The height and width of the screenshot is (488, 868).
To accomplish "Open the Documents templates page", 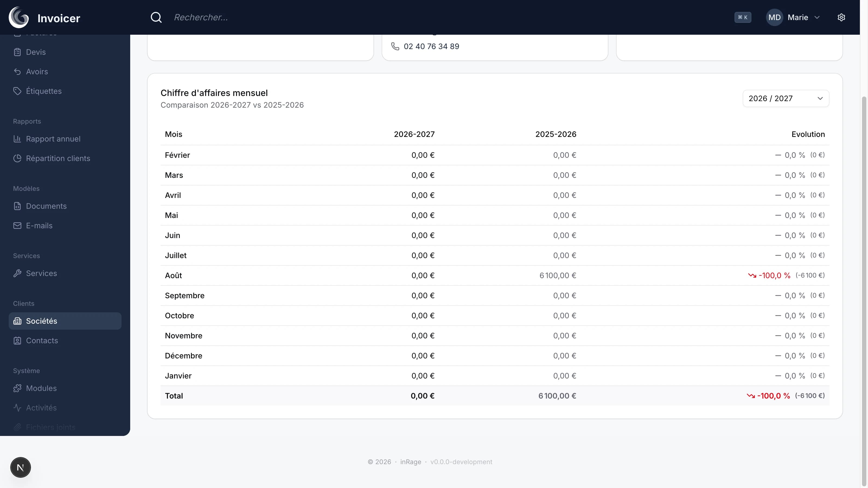I will click(x=46, y=206).
